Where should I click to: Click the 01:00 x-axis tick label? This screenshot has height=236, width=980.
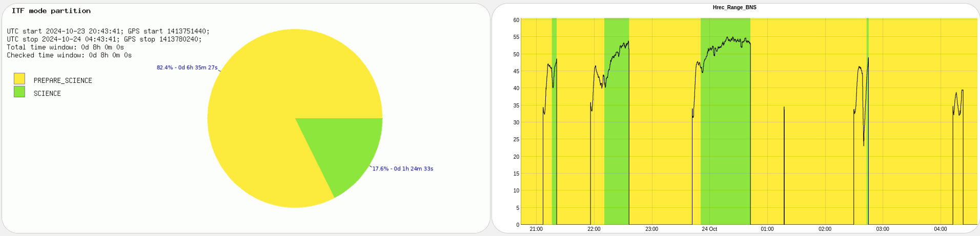767,229
